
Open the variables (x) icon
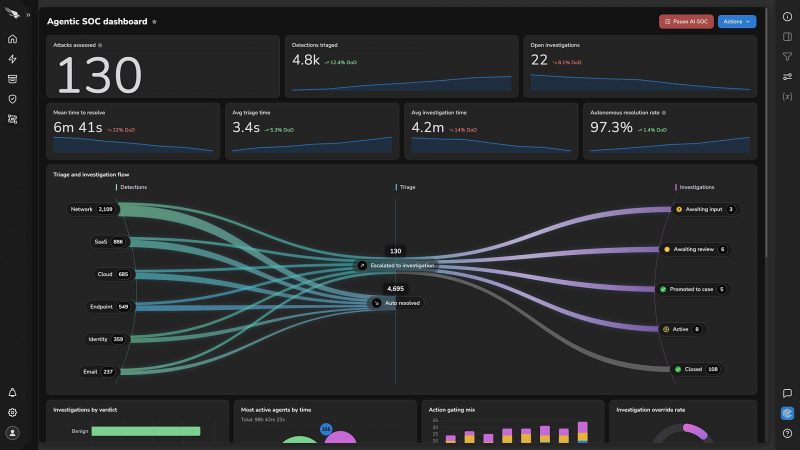(x=787, y=96)
